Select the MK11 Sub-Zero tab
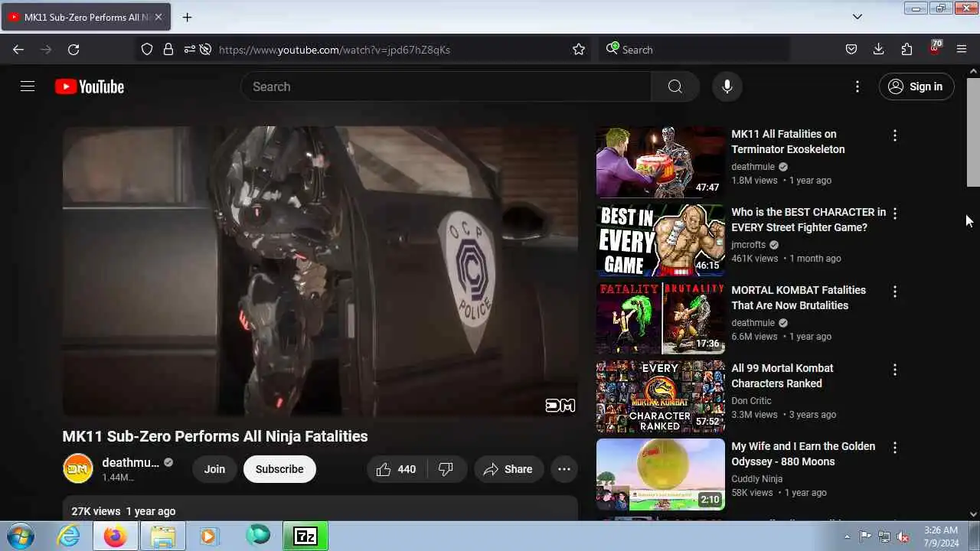Screen dimensions: 980x551 tap(87, 17)
